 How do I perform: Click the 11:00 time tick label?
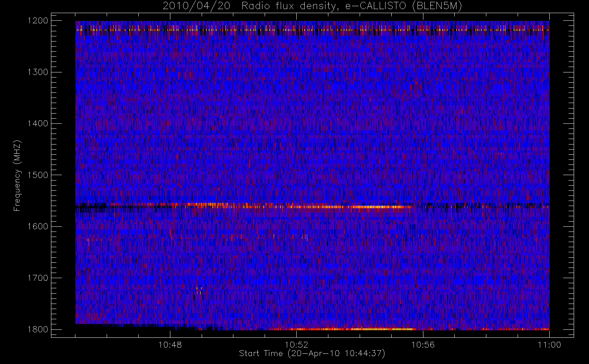tap(549, 345)
